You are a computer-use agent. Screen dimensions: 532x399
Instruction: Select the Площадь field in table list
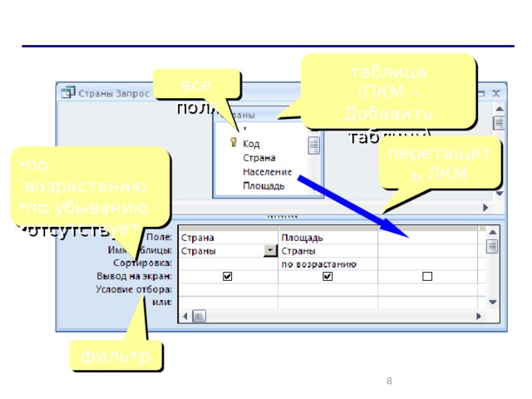264,186
